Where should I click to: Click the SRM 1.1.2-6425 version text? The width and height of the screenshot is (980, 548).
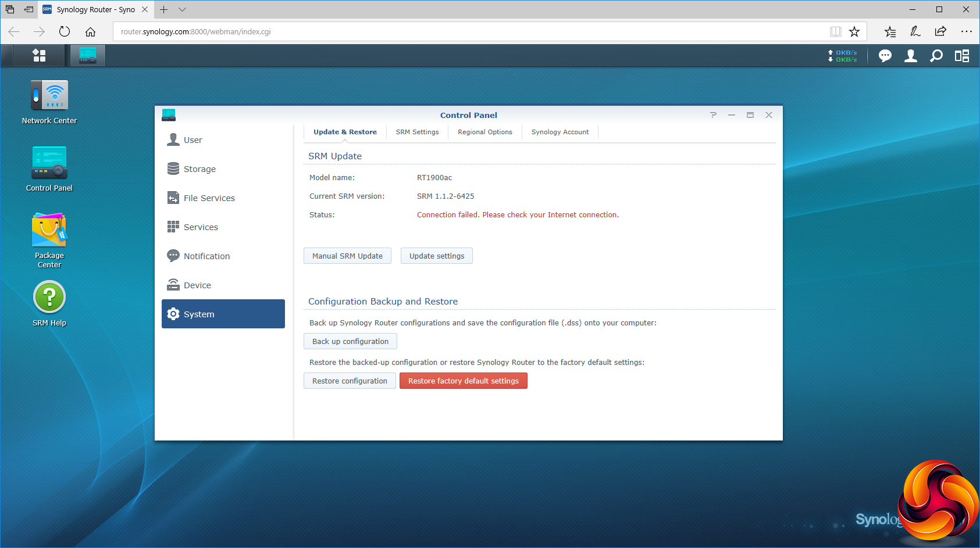click(x=446, y=196)
